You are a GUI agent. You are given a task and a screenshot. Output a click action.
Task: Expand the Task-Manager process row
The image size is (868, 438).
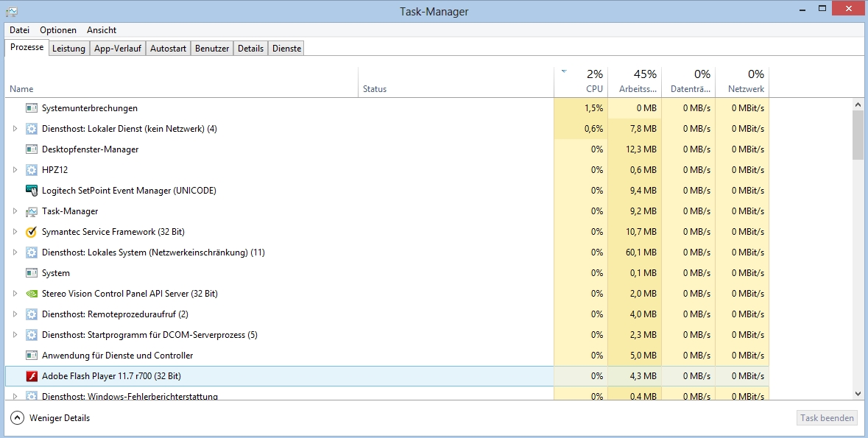15,211
